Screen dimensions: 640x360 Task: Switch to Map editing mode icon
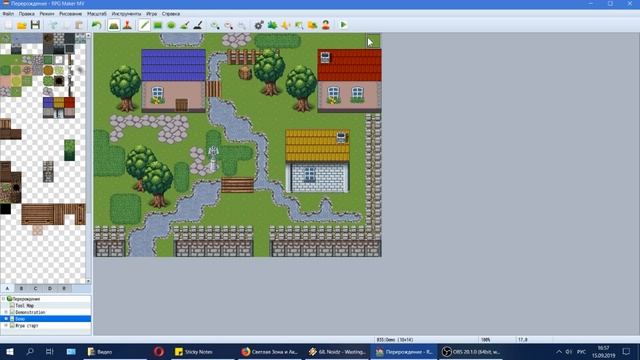[114, 25]
